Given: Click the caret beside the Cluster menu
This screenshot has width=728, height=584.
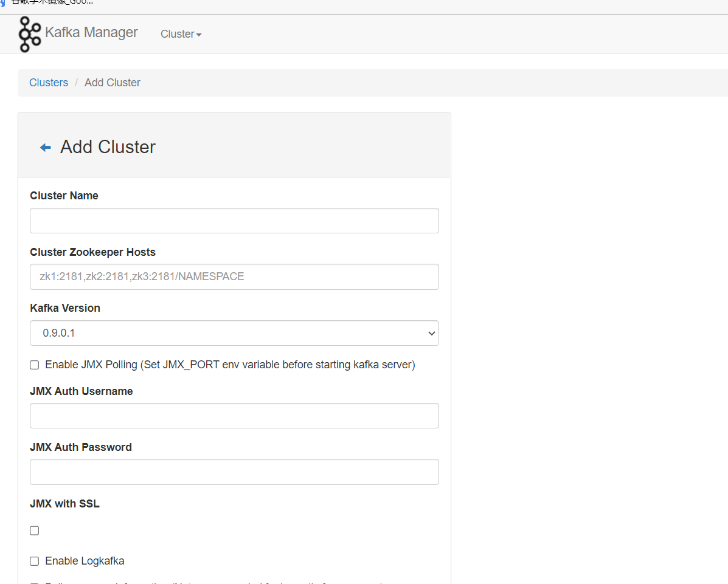Looking at the screenshot, I should point(198,35).
